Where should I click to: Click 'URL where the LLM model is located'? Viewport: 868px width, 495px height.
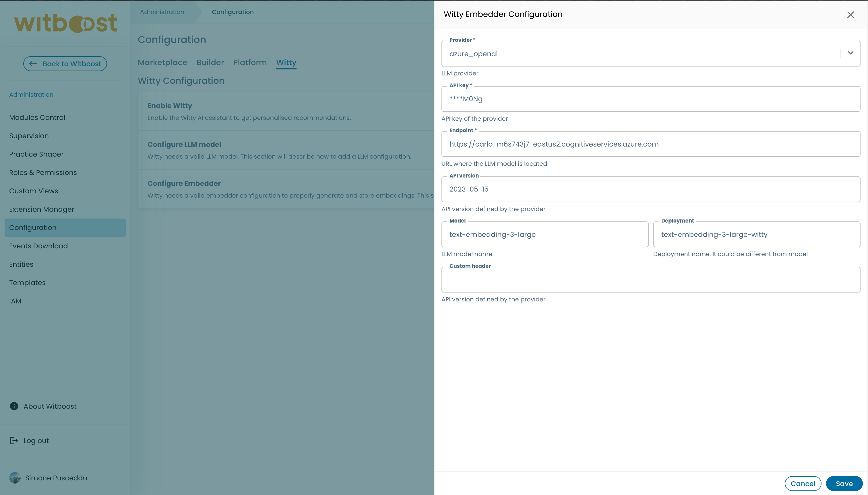[x=494, y=163]
